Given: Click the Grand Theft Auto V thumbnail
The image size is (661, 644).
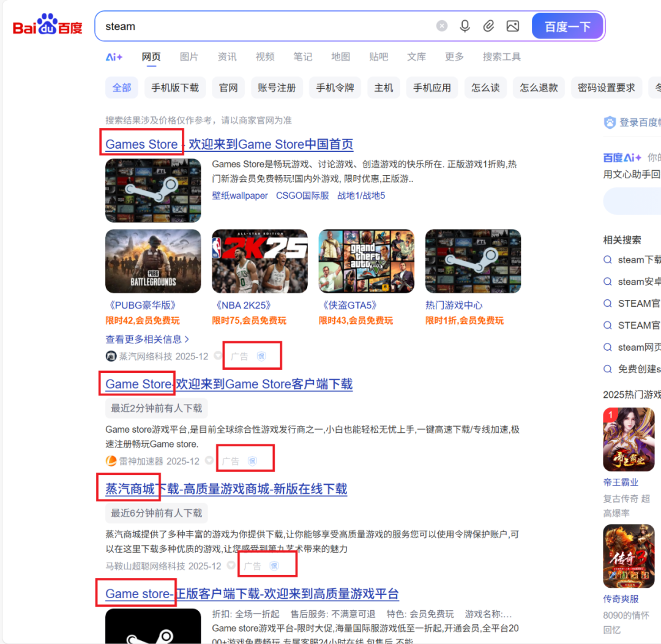Looking at the screenshot, I should [x=367, y=261].
